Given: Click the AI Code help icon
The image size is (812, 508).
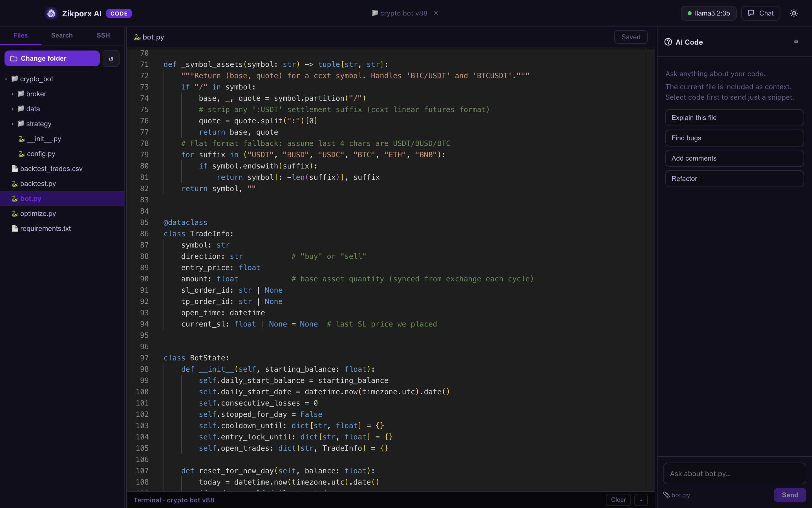Looking at the screenshot, I should pos(668,42).
